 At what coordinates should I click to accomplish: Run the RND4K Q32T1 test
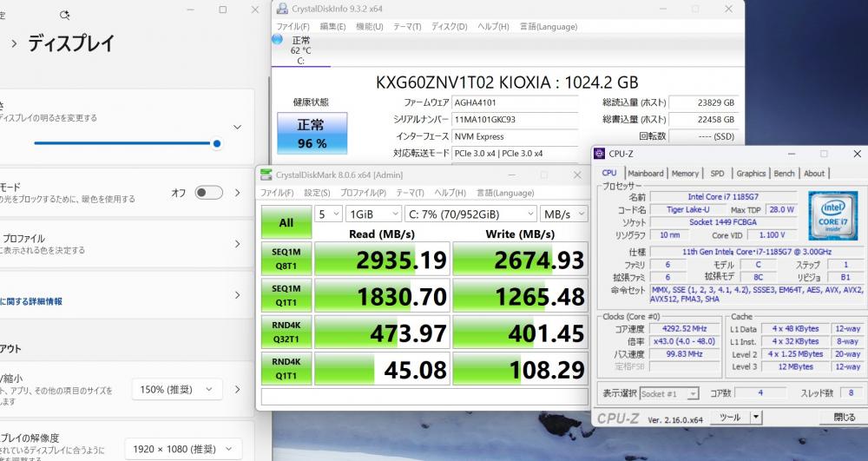coord(286,332)
